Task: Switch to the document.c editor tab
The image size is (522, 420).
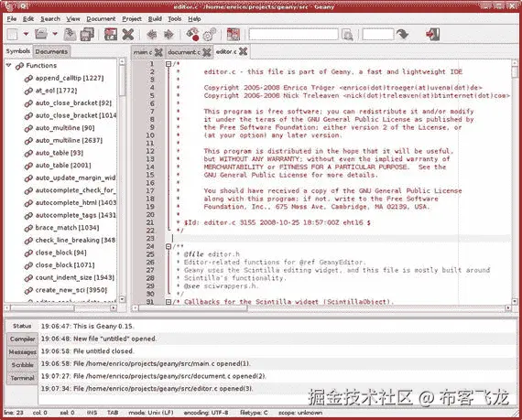Action: pos(184,52)
